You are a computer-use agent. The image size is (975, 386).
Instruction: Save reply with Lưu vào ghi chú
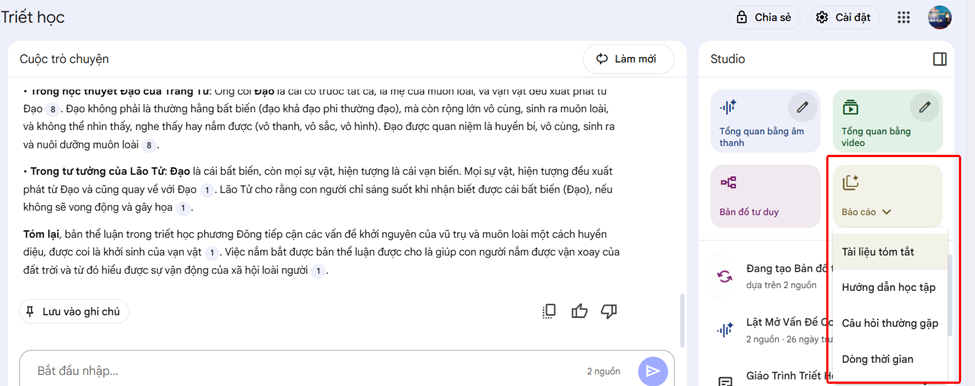(x=74, y=311)
